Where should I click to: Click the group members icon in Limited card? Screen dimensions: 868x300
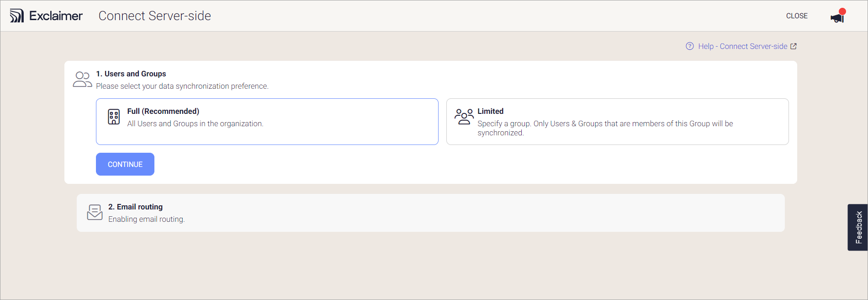click(x=464, y=117)
